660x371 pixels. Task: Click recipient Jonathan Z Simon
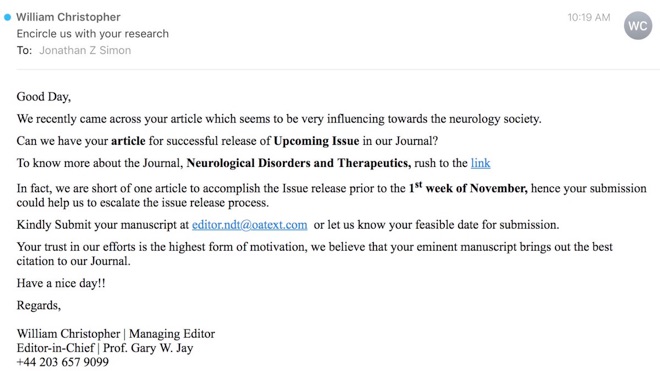(85, 51)
